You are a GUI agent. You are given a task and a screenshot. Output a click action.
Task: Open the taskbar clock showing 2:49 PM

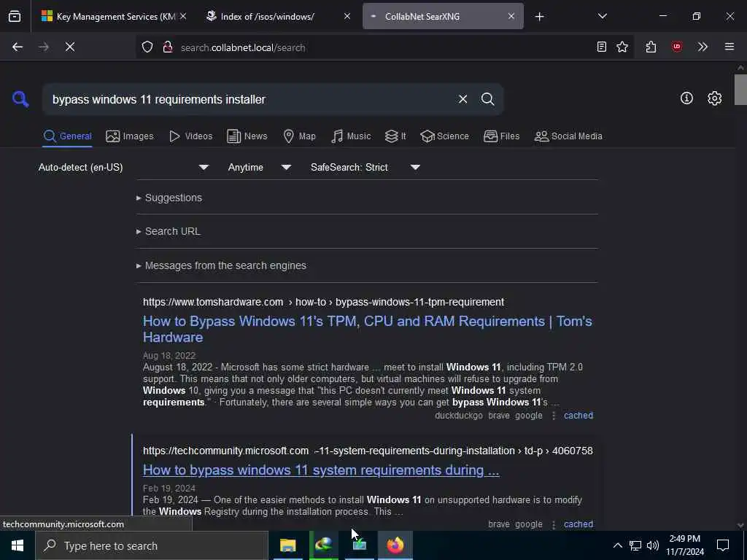tap(684, 545)
